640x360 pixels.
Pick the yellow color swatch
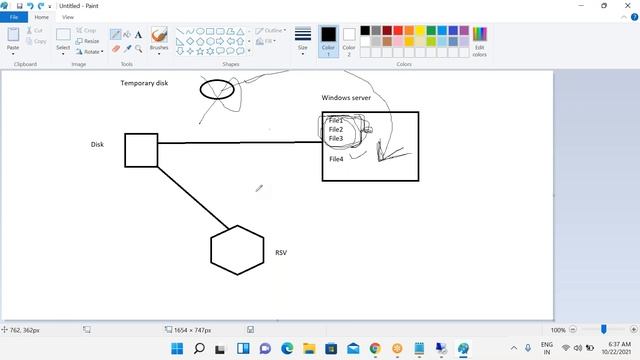420,31
